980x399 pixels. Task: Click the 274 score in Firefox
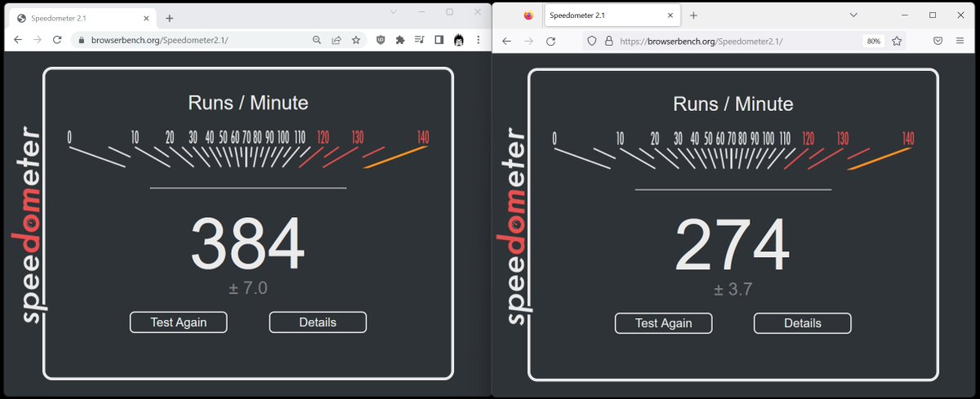(x=733, y=246)
